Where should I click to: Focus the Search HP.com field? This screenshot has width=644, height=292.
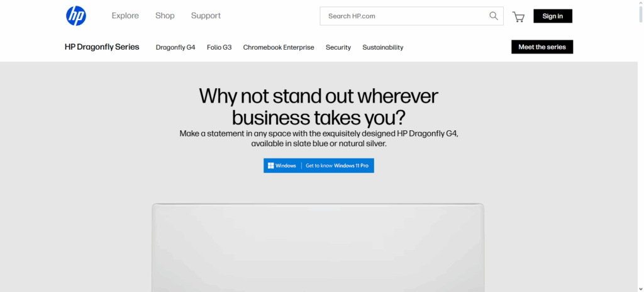click(411, 16)
